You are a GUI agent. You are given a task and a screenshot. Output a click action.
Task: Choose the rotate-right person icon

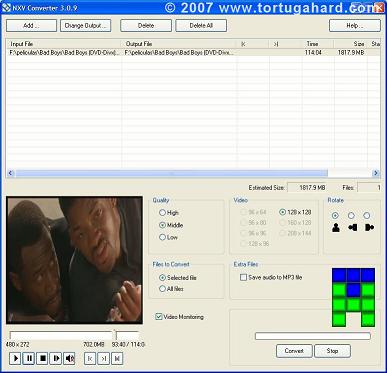(x=369, y=227)
